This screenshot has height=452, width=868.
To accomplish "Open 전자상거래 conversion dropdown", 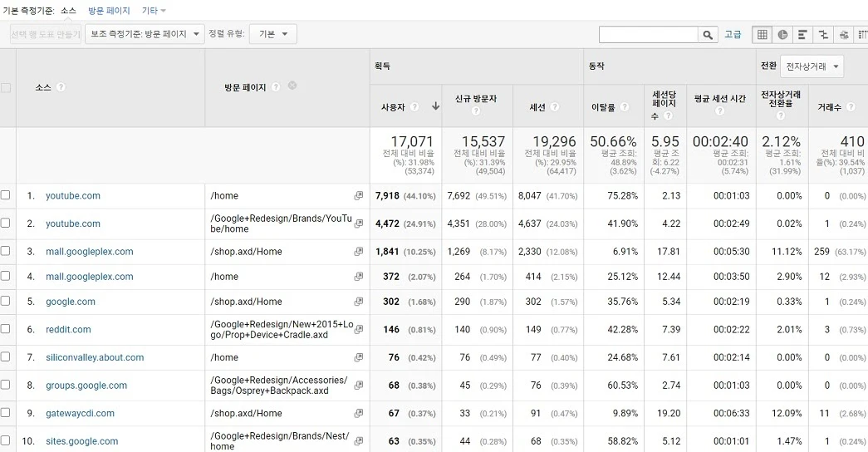I will [x=812, y=66].
